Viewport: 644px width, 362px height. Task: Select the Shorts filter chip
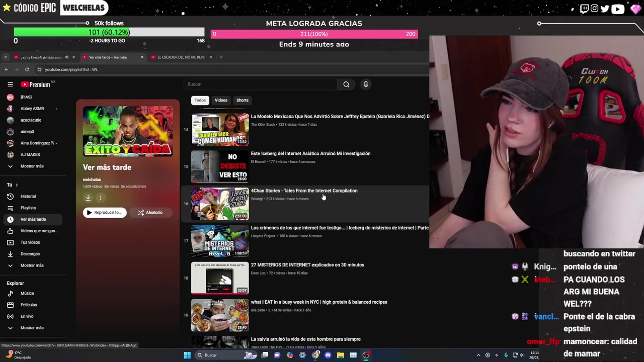pos(243,100)
